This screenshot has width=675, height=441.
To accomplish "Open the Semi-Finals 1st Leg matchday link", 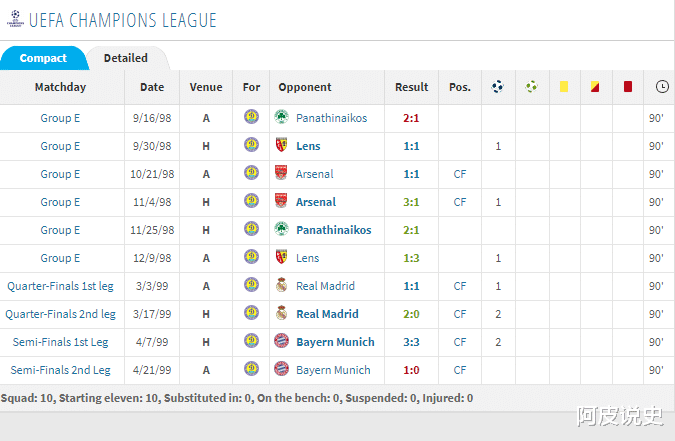I will coord(61,342).
